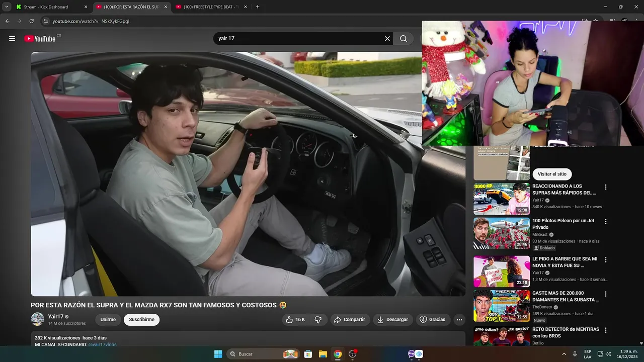Click the magnifier search button
Viewport: 644px width, 362px height.
click(x=404, y=39)
